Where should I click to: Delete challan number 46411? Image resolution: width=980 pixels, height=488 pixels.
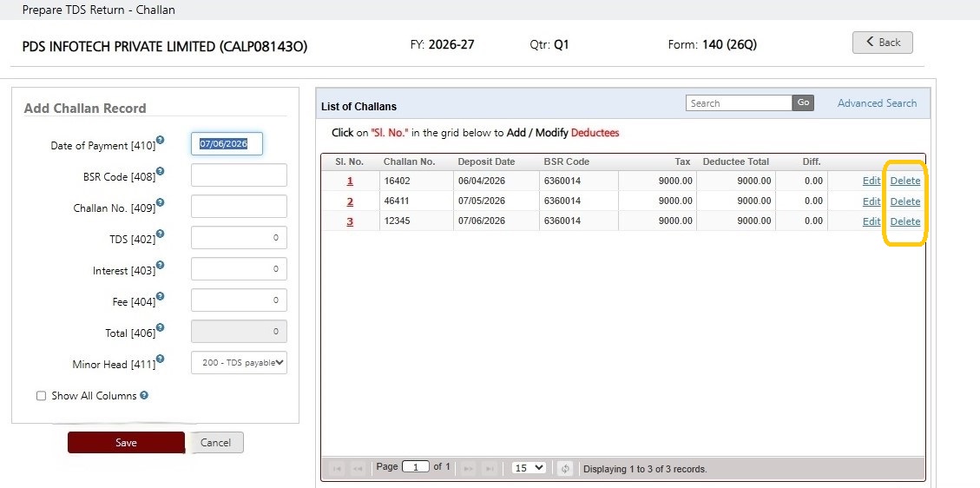click(905, 201)
